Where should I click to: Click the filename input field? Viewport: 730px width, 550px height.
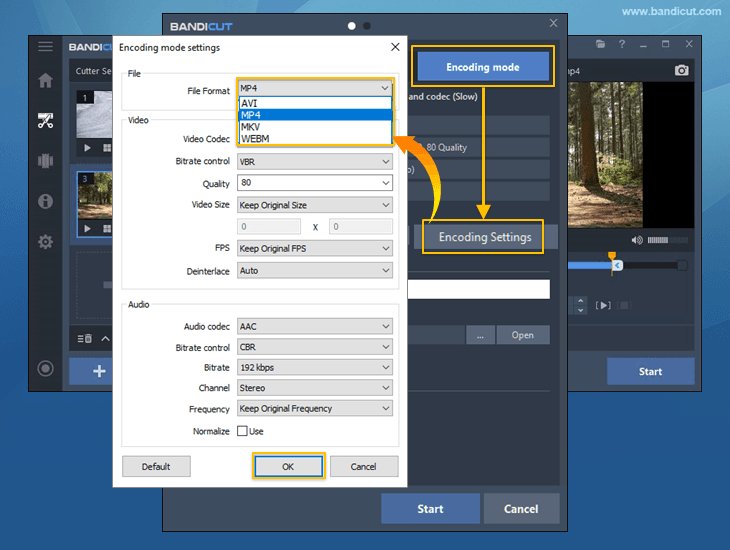pos(479,289)
